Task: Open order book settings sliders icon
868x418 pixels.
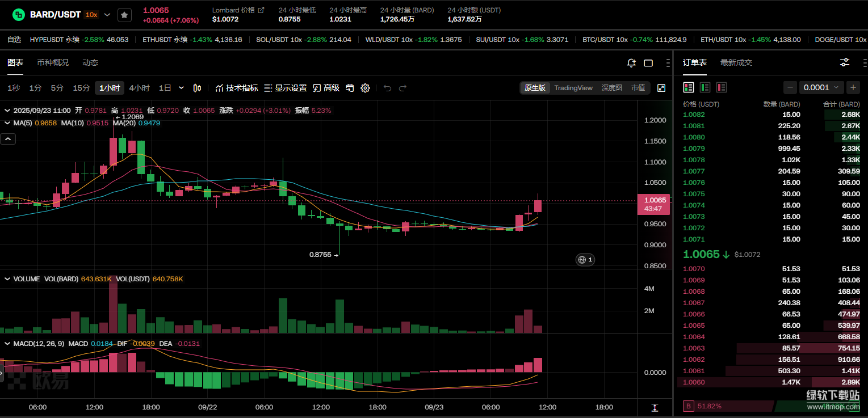Action: [x=845, y=62]
